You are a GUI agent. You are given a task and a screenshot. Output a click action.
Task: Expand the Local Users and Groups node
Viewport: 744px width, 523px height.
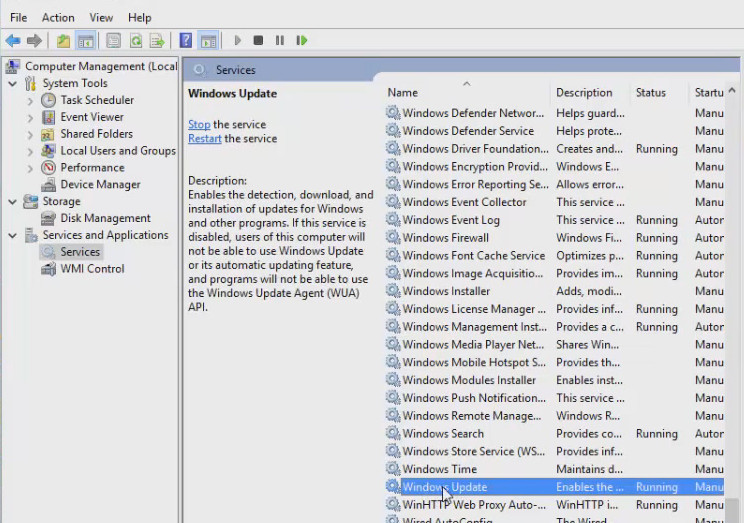coord(30,151)
